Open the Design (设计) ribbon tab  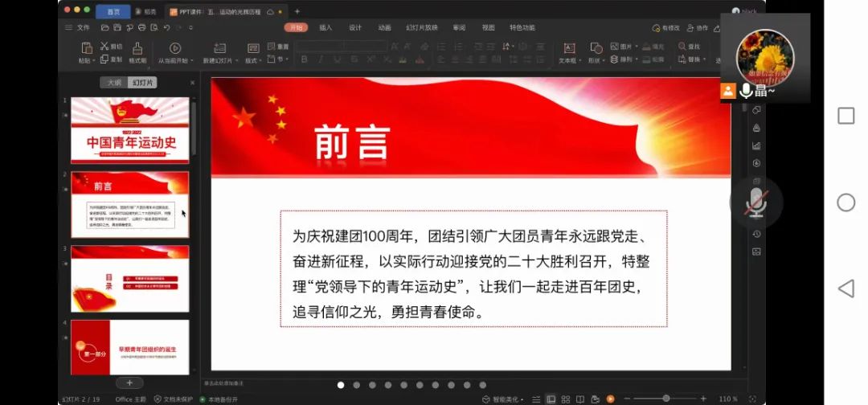[355, 27]
